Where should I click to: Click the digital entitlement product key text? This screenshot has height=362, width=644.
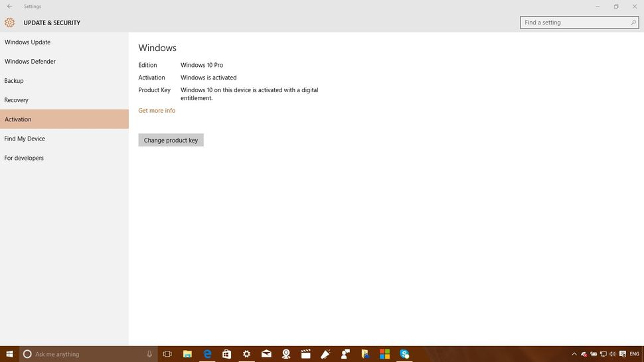[250, 94]
